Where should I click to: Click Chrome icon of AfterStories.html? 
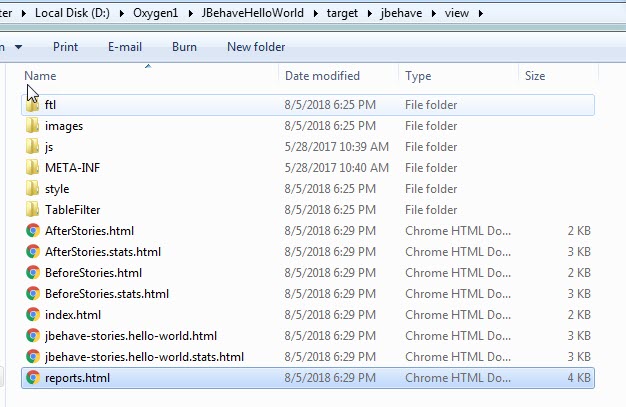33,231
